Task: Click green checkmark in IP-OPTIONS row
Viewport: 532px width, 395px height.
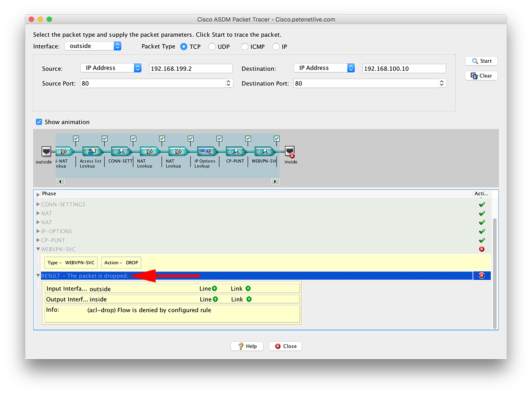Action: (x=482, y=231)
